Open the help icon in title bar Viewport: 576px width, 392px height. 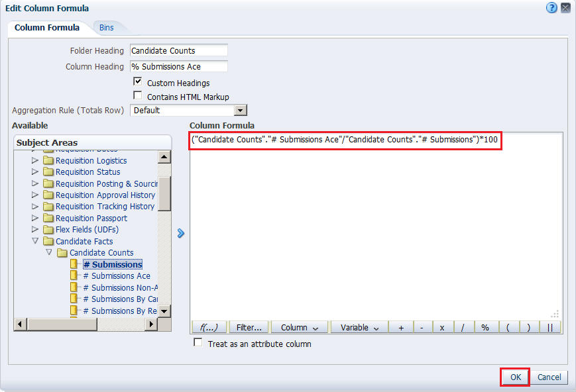click(x=551, y=8)
